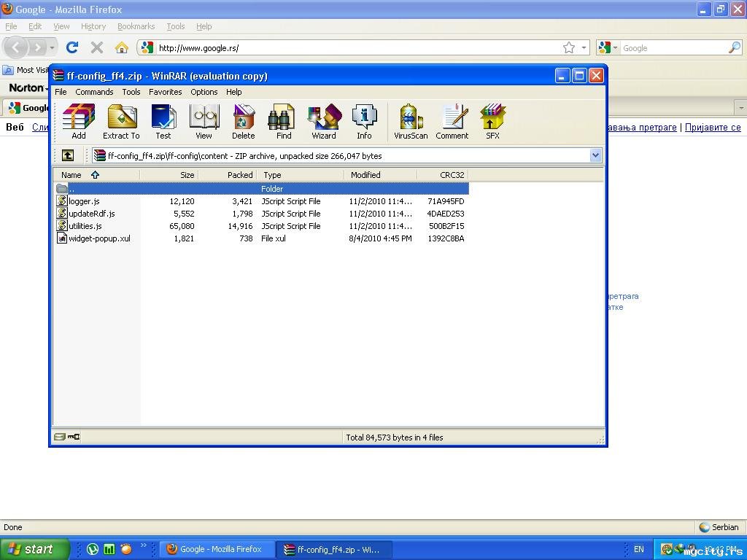This screenshot has width=747, height=560.
Task: Open the View file tool
Action: pos(204,121)
